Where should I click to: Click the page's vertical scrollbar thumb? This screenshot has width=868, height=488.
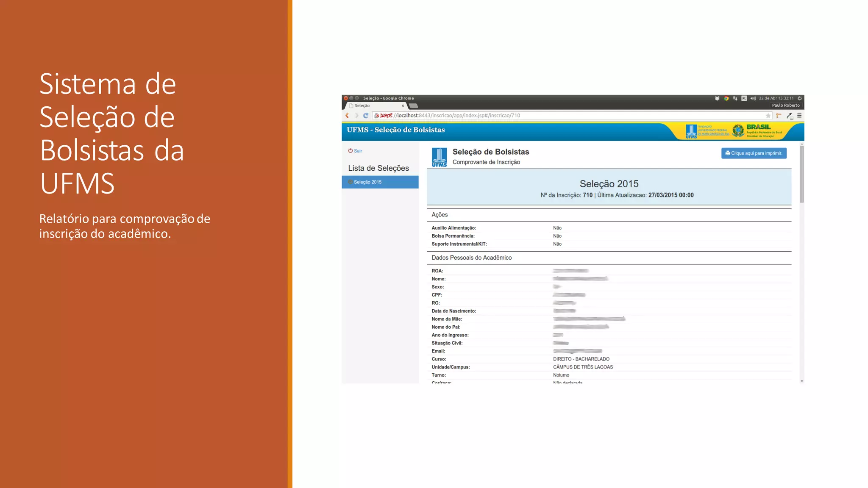[801, 174]
